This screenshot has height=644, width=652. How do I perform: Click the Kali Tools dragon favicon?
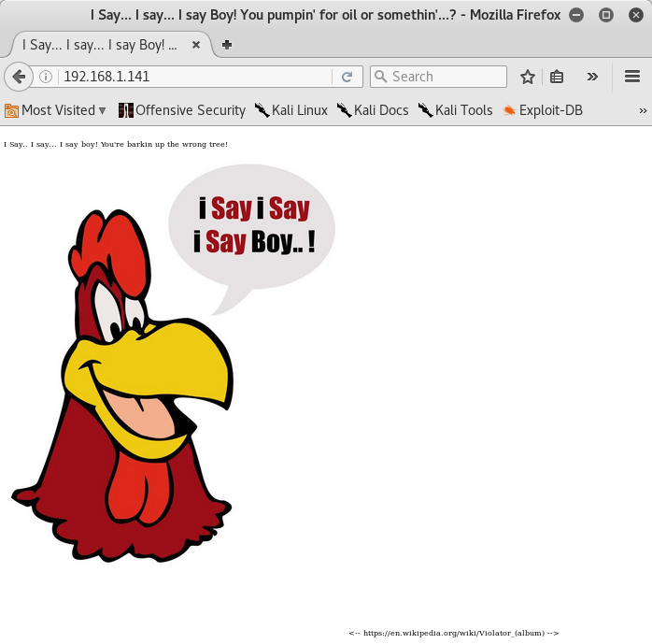point(425,110)
